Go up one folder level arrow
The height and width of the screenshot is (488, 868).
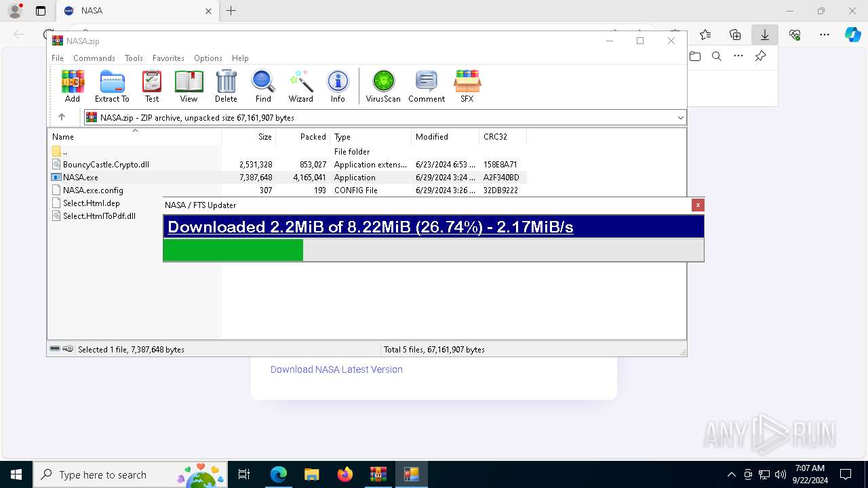point(62,117)
